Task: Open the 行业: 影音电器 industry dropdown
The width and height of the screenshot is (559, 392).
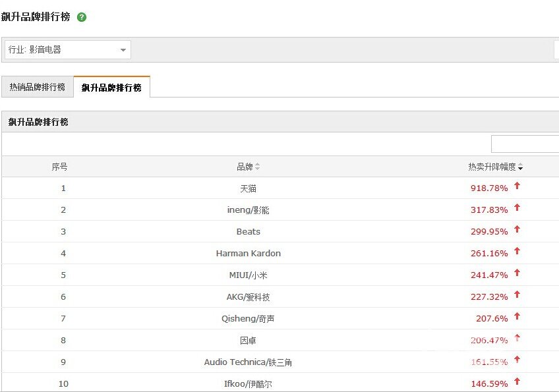Action: 68,49
